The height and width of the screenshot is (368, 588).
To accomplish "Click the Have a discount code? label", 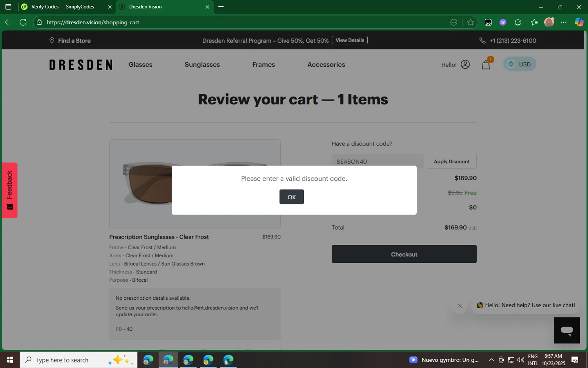I will point(362,144).
